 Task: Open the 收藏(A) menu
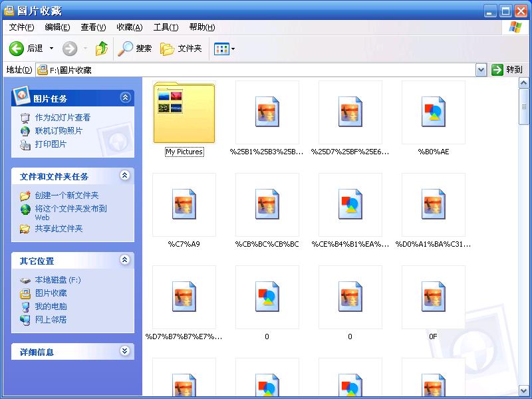[129, 27]
